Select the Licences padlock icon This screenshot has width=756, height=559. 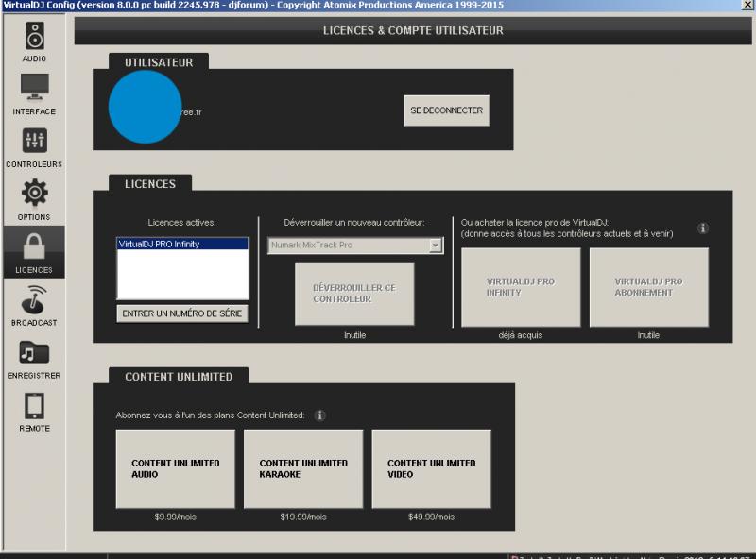click(34, 246)
